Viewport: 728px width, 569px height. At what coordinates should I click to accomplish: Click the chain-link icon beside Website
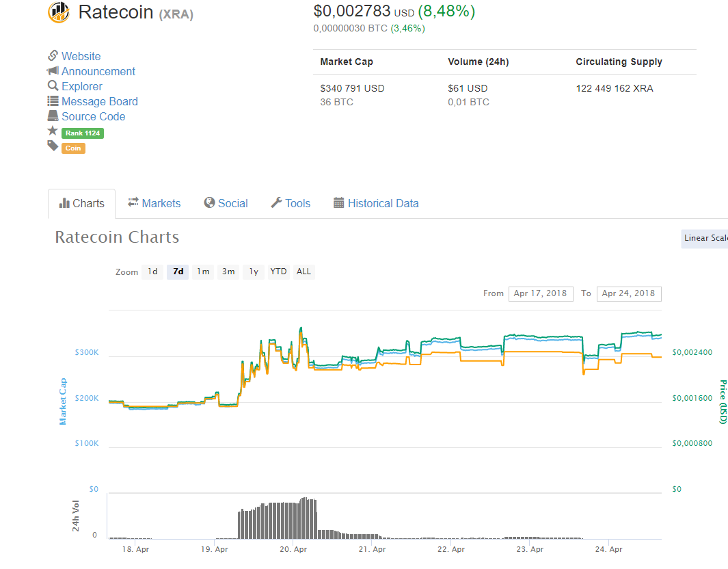point(53,55)
